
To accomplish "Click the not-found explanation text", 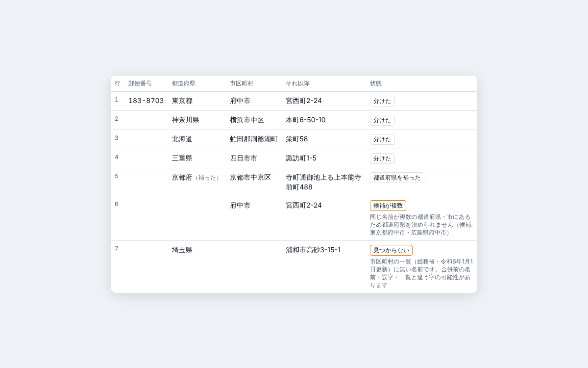I will point(421,273).
